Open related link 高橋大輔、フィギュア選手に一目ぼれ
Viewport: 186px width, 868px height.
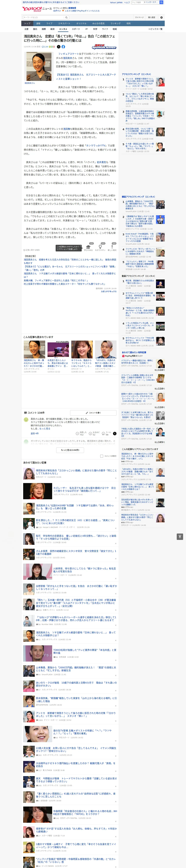point(56,280)
